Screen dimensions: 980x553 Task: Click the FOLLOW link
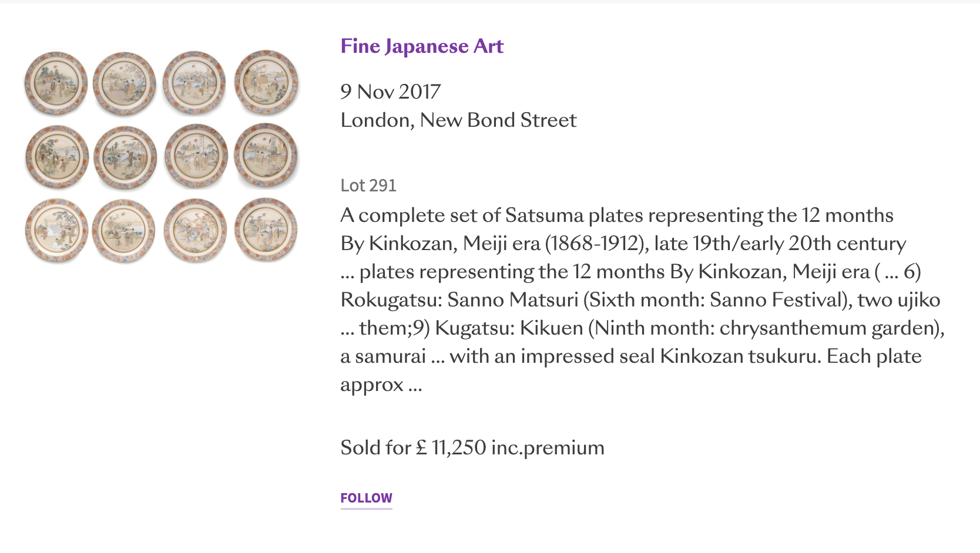coord(366,498)
